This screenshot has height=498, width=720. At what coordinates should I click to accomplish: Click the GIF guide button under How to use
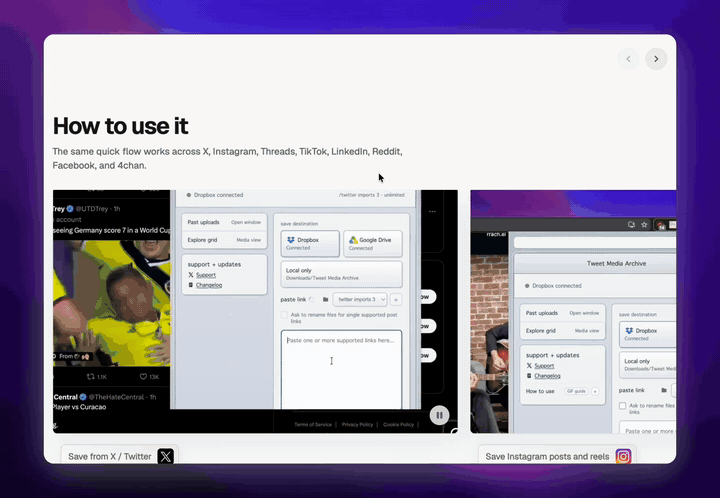click(576, 391)
